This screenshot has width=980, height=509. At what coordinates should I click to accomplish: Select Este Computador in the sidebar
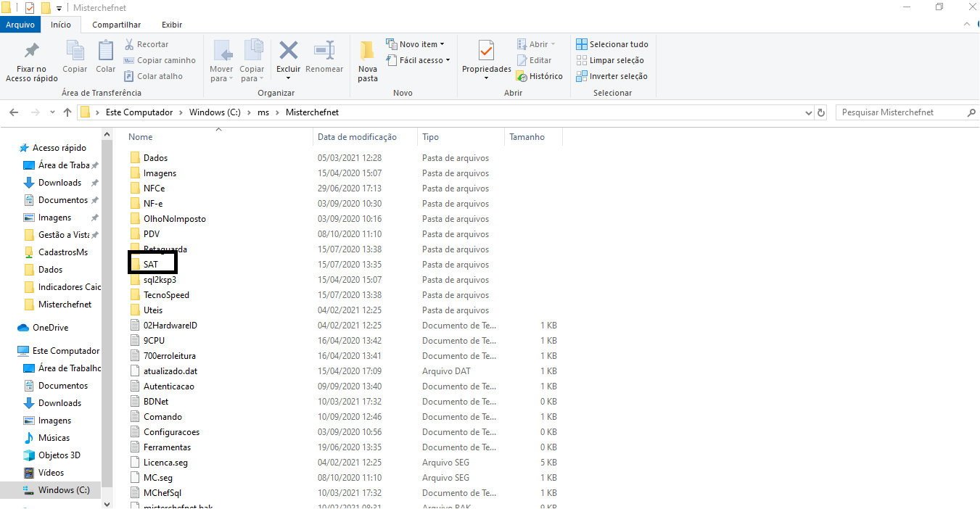[65, 351]
